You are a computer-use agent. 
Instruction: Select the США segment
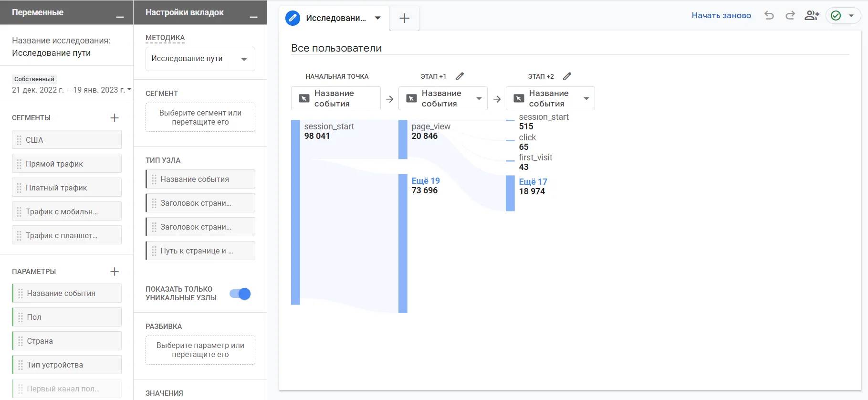tap(67, 140)
